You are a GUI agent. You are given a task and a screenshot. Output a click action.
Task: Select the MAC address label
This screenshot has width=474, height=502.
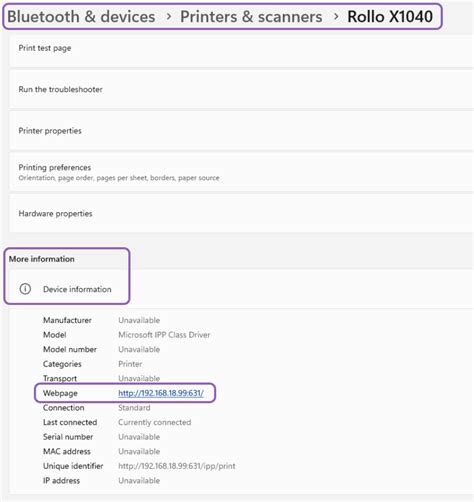tap(67, 452)
